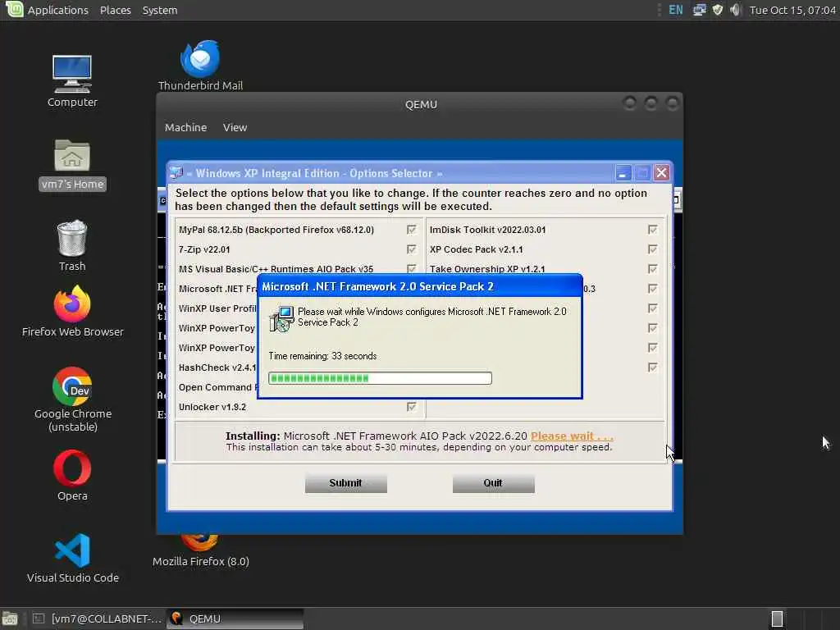This screenshot has width=840, height=630.
Task: Click the .NET Framework installation progress bar
Action: pyautogui.click(x=380, y=378)
